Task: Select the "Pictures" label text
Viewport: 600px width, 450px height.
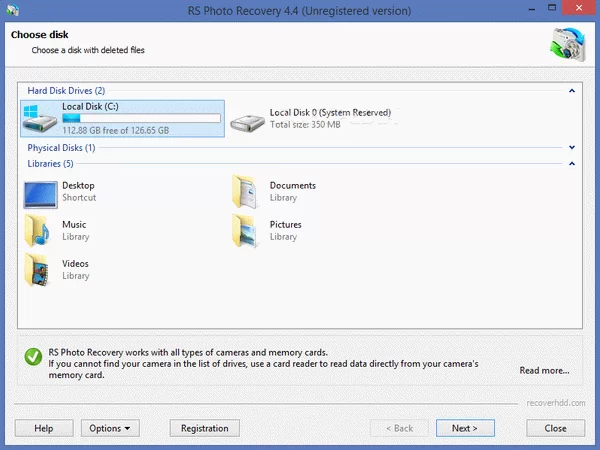Action: pos(285,225)
